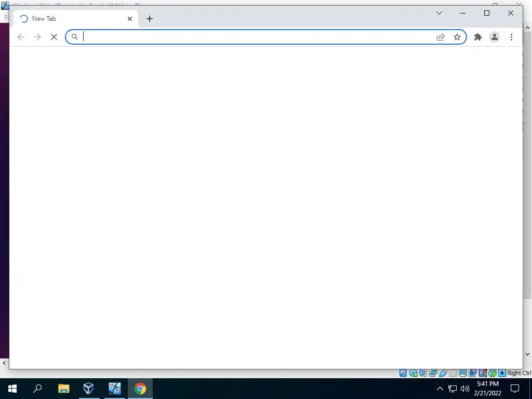Viewport: 532px width, 399px height.
Task: Minimize the Chrome window
Action: [463, 13]
